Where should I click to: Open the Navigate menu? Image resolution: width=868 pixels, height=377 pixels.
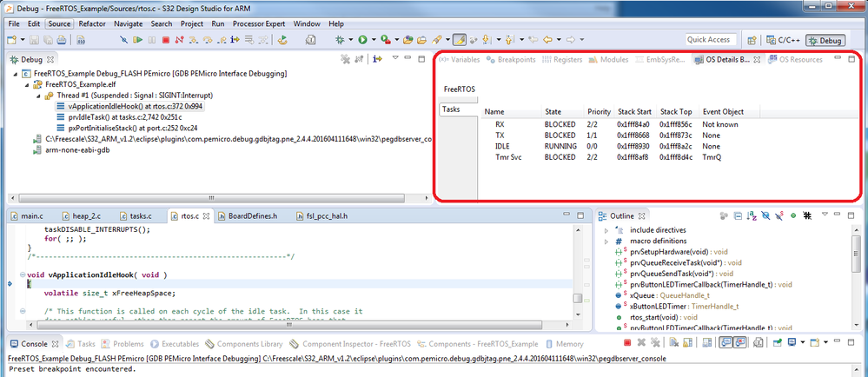[128, 23]
